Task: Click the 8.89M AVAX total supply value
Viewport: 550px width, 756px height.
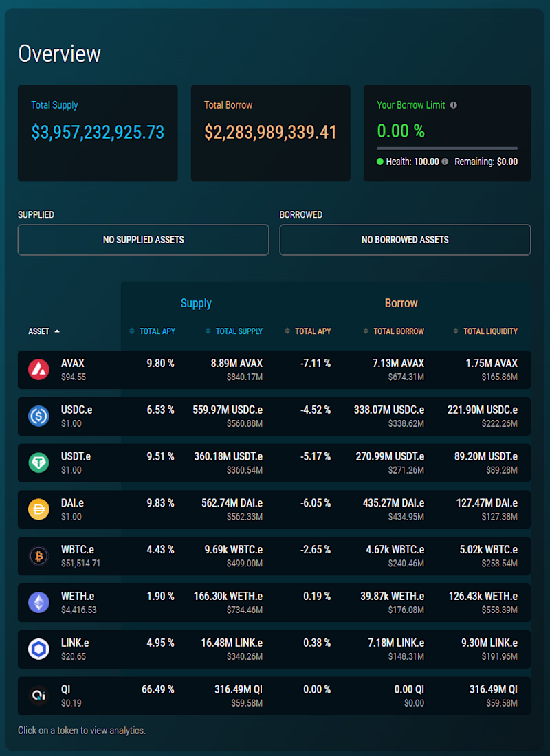Action: [x=237, y=363]
